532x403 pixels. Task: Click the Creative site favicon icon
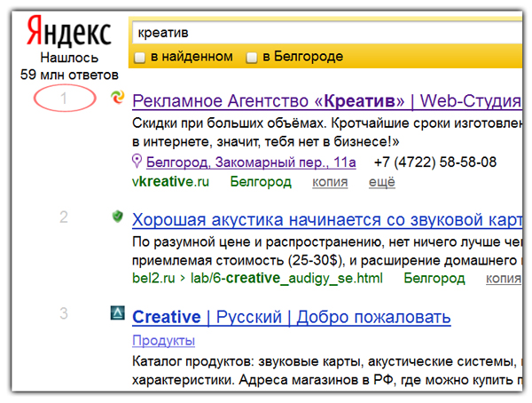[x=117, y=313]
